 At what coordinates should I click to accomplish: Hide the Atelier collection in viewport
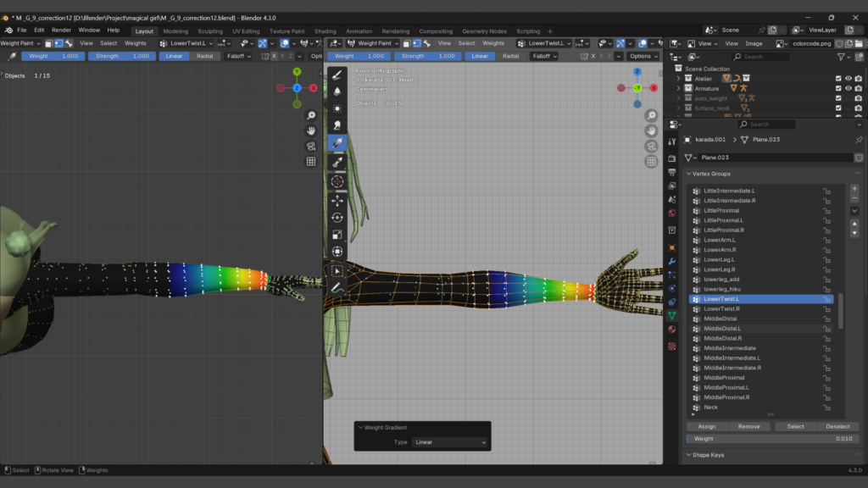click(x=849, y=78)
